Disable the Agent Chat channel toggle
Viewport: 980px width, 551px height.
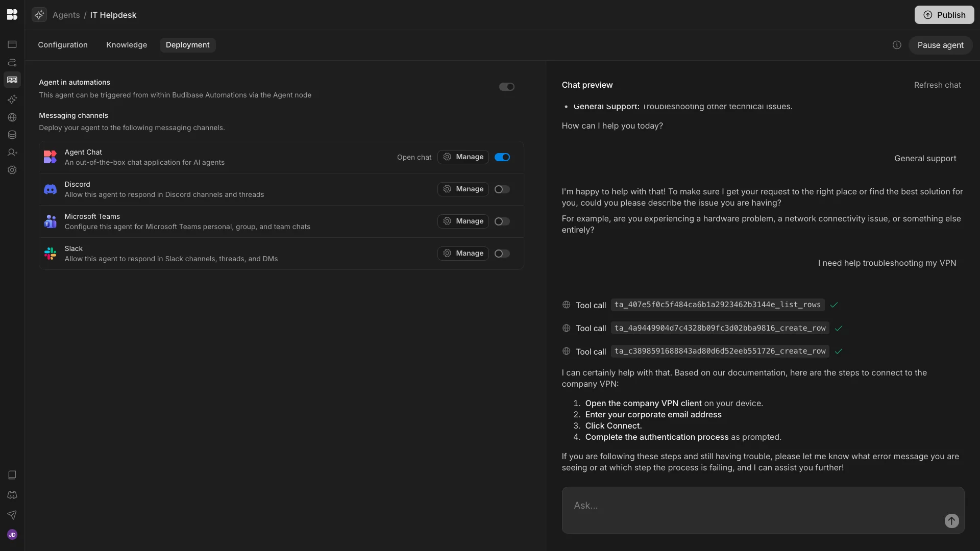tap(502, 157)
